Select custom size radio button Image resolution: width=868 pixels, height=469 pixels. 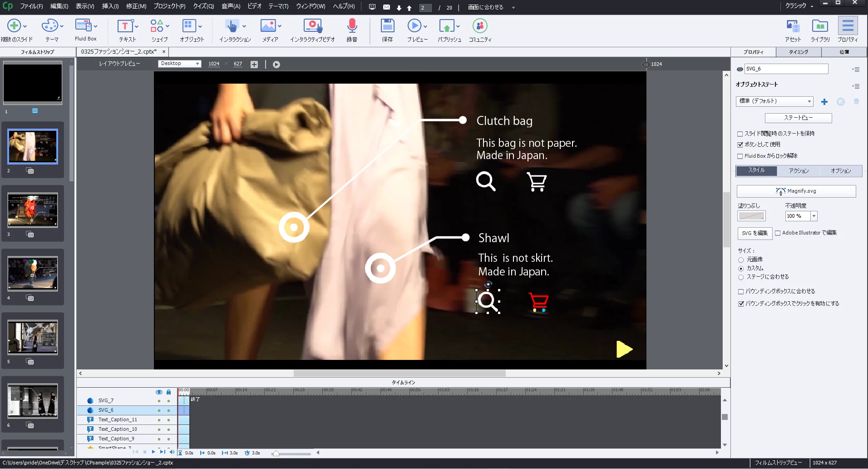tap(741, 269)
